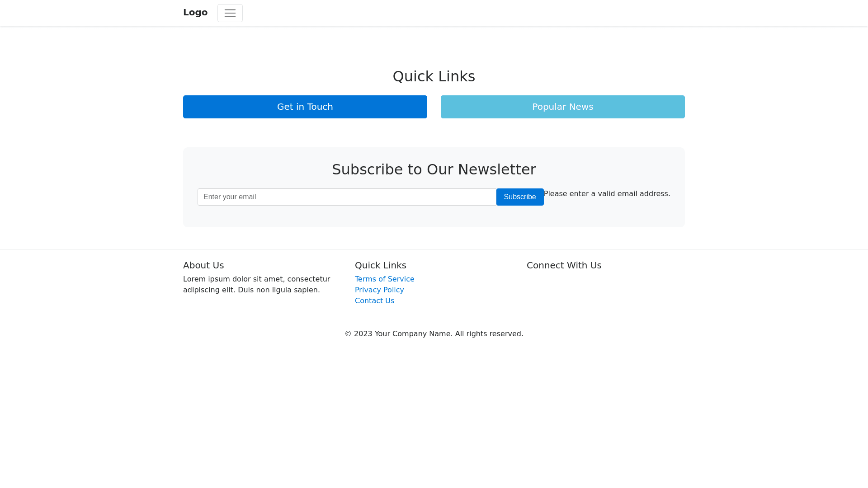Click the About Us footer heading
The image size is (868, 488).
click(x=203, y=265)
